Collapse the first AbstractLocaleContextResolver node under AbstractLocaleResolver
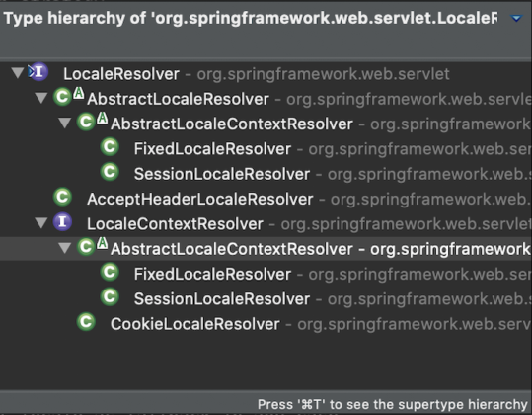Screen dimensions: 532x415 coord(64,123)
